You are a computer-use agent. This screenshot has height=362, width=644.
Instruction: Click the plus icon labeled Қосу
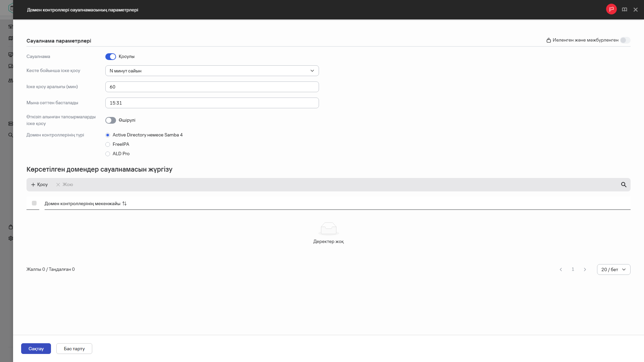[33, 185]
